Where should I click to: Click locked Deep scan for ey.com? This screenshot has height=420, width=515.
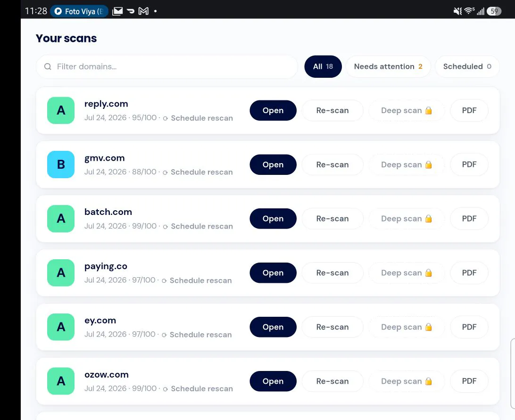coord(406,327)
